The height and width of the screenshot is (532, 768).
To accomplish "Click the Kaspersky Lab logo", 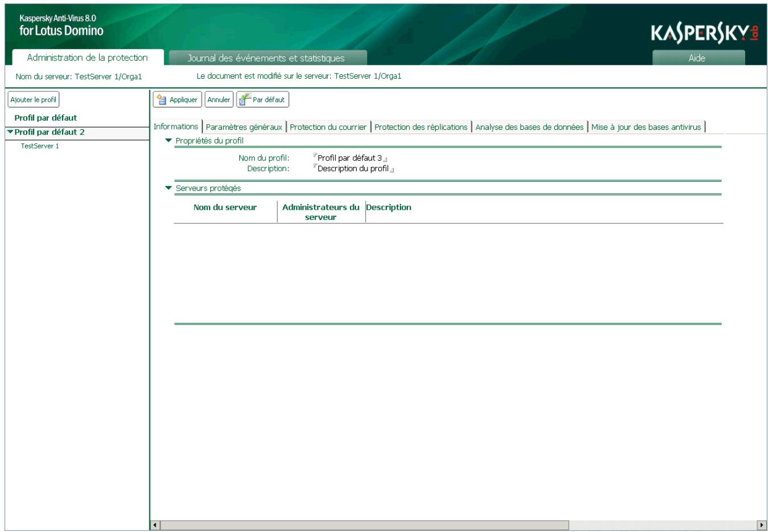I will [705, 34].
